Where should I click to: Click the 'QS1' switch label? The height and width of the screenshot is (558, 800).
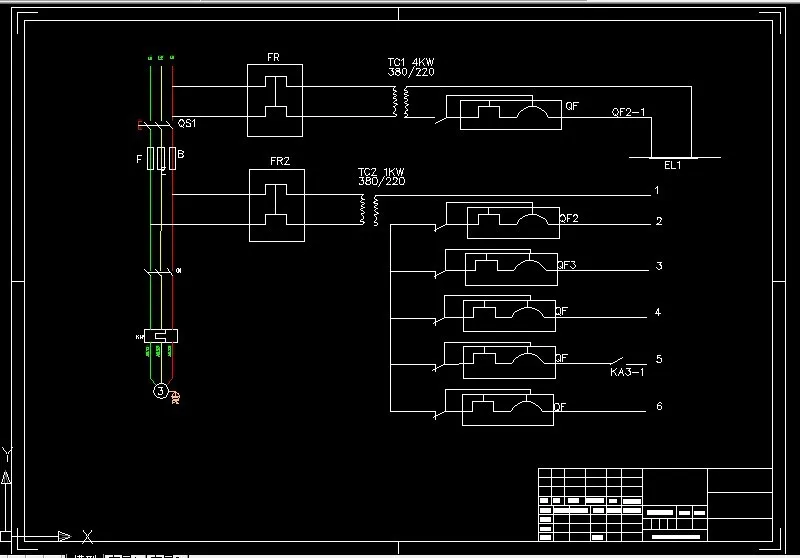click(187, 123)
